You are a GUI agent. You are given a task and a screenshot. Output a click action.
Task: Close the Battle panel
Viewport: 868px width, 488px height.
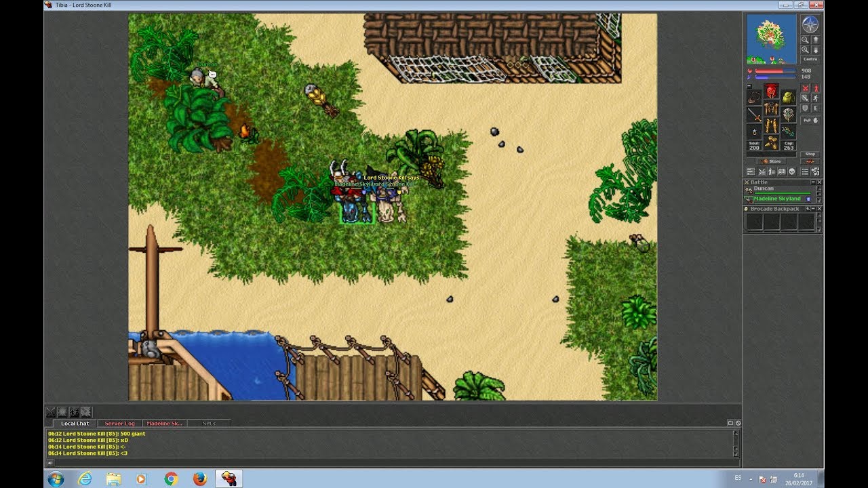click(819, 182)
